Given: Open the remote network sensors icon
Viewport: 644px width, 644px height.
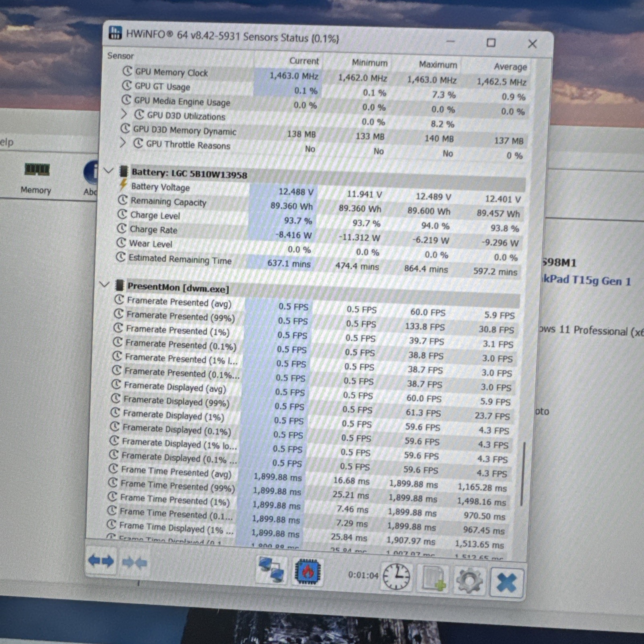Looking at the screenshot, I should point(271,569).
